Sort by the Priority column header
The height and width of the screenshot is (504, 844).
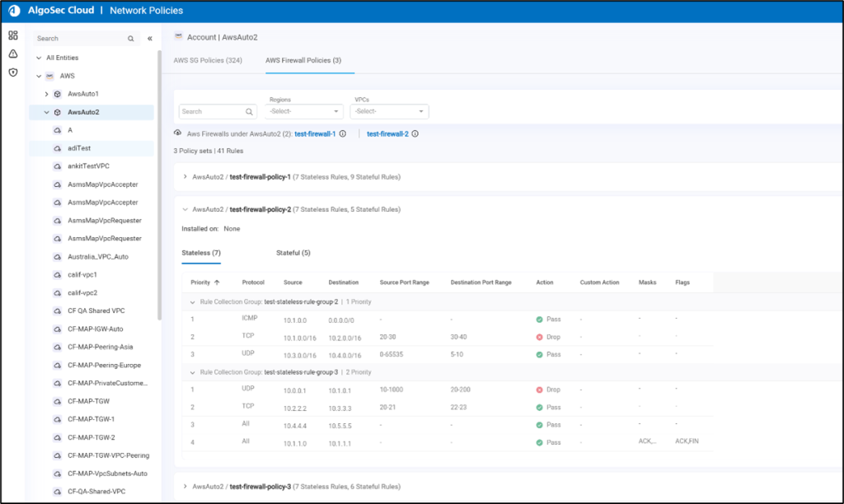[x=199, y=282]
